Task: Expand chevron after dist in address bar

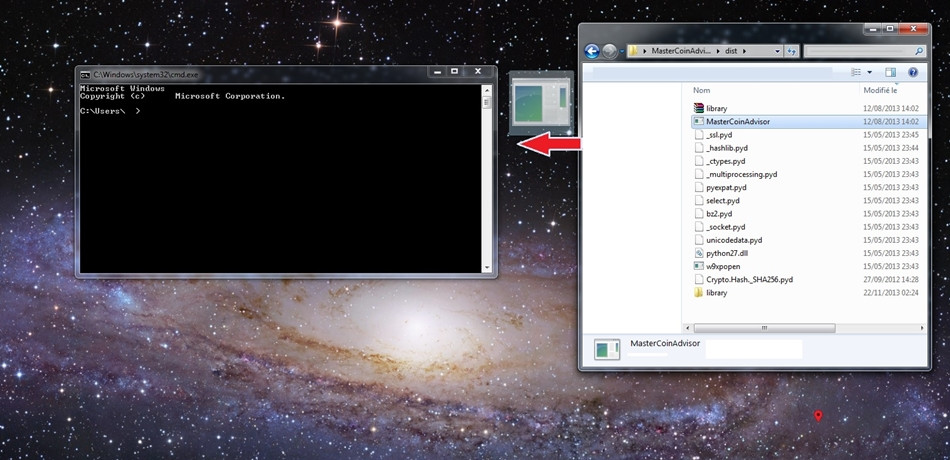Action: (745, 52)
